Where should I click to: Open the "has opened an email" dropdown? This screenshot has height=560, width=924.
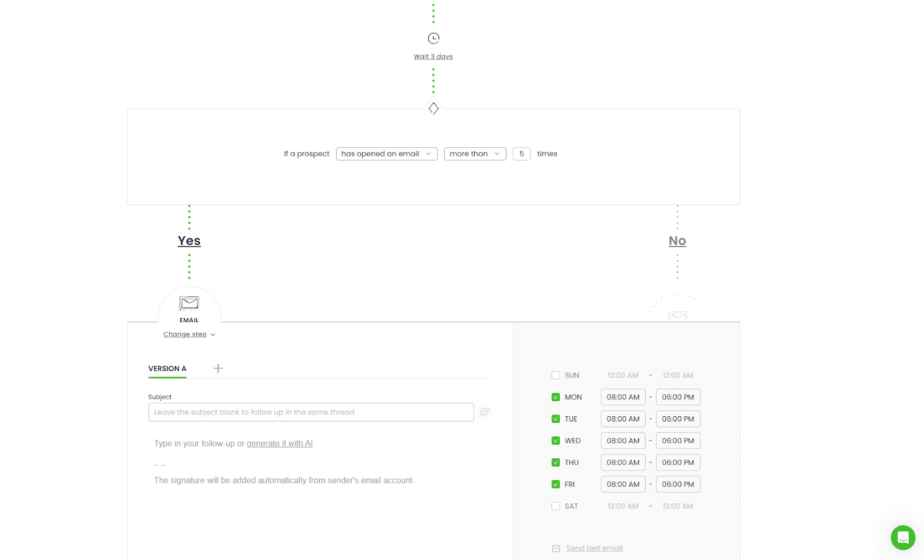tap(386, 154)
